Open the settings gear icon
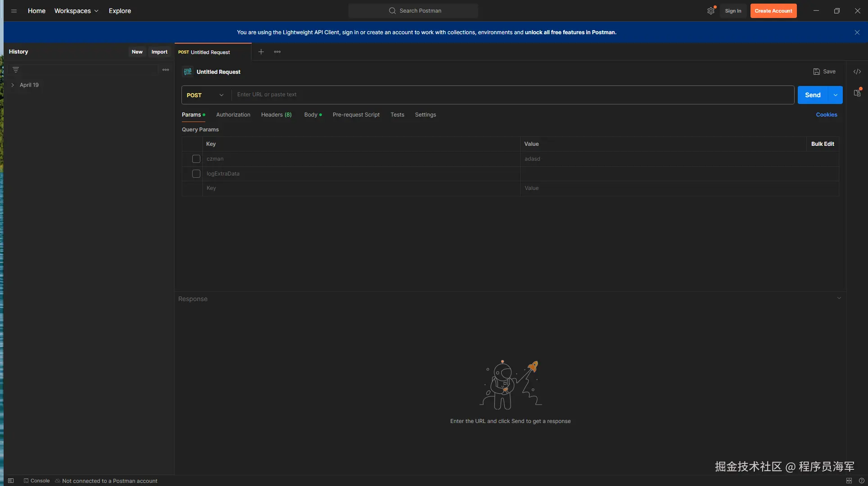Viewport: 868px width, 486px height. point(710,11)
